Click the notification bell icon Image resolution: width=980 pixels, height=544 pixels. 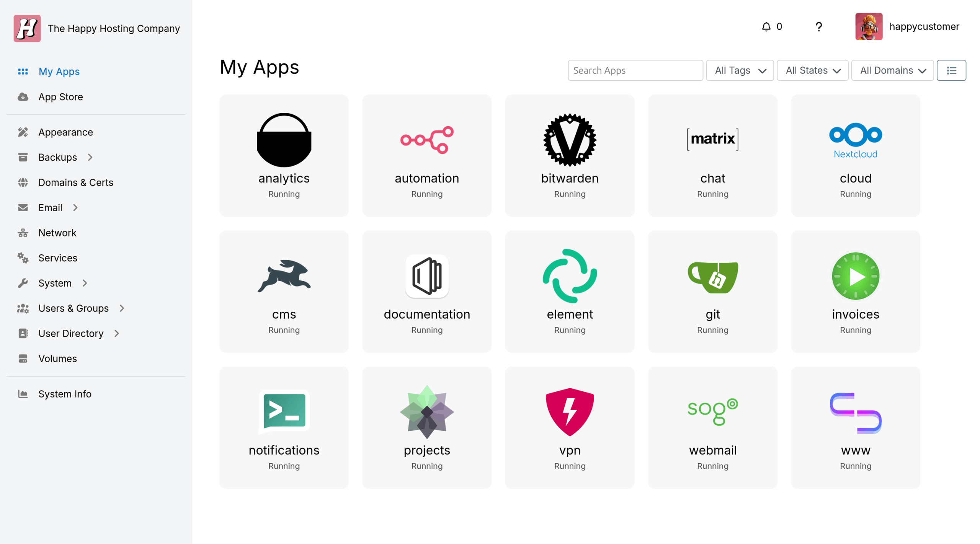tap(766, 27)
